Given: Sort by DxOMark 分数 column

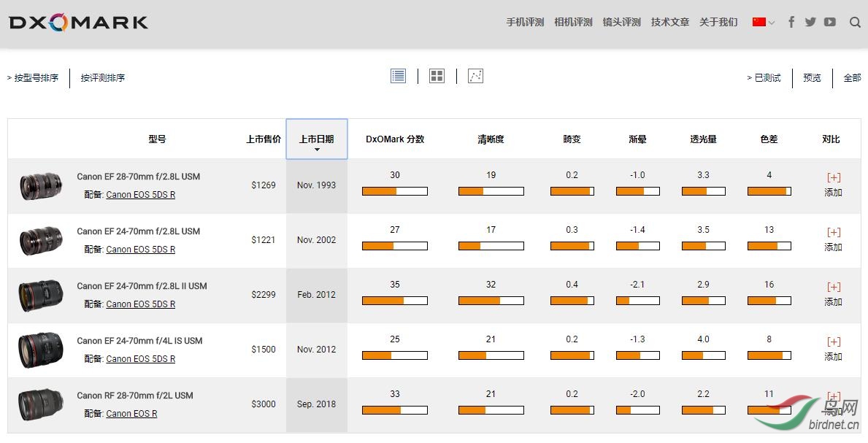Looking at the screenshot, I should (395, 139).
